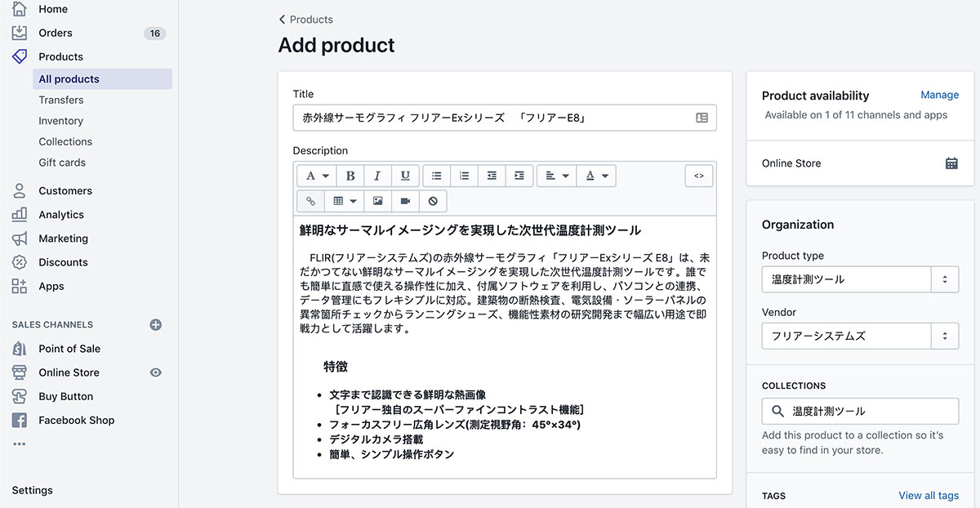Open Inventory under Products

[61, 121]
